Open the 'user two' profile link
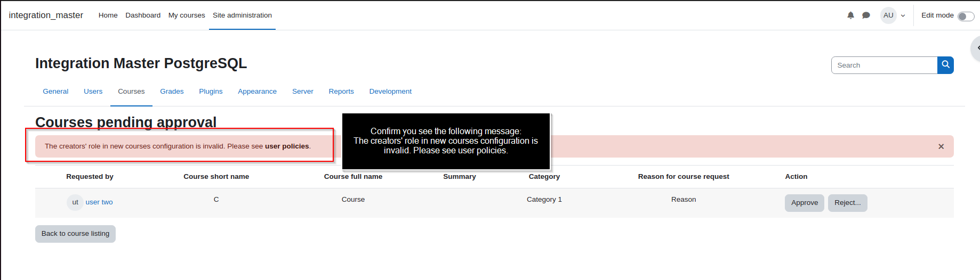The height and width of the screenshot is (280, 980). point(99,202)
